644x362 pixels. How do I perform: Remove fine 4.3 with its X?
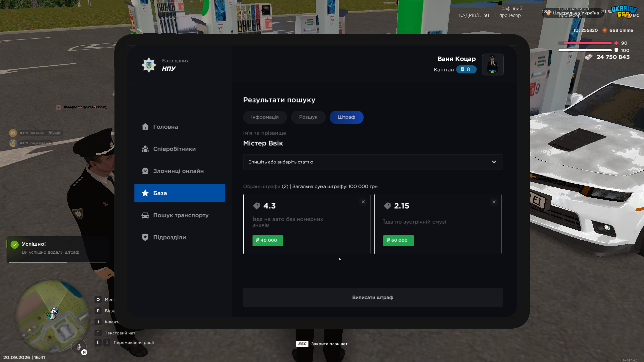tap(363, 202)
